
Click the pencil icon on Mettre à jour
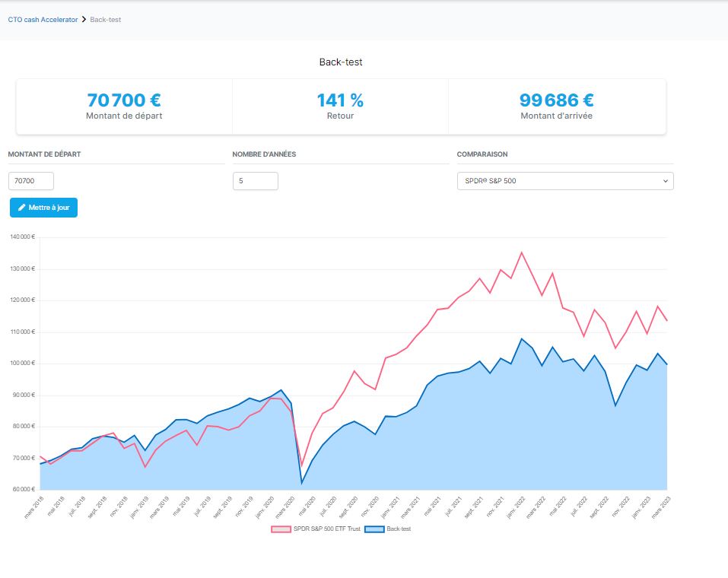click(x=21, y=208)
